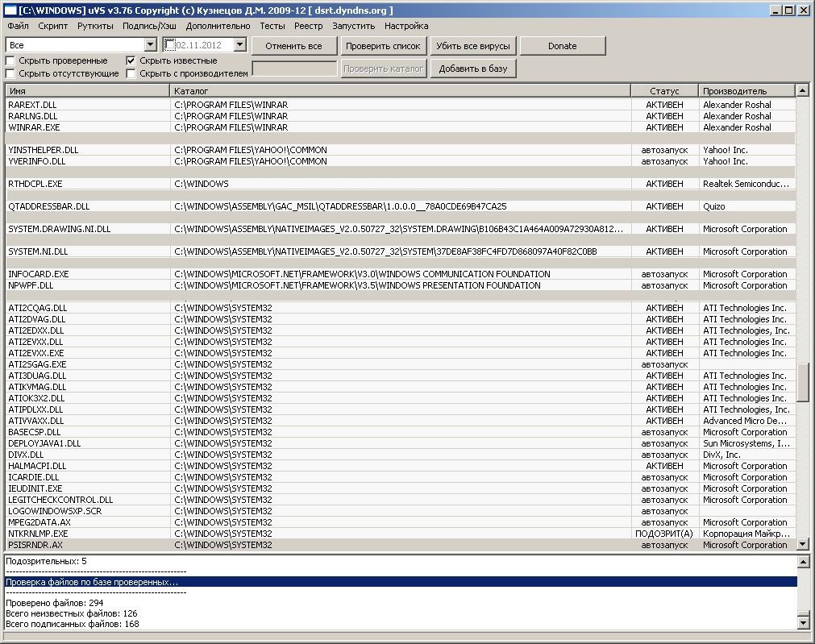Sort by the 'Производитель' column header

[747, 91]
